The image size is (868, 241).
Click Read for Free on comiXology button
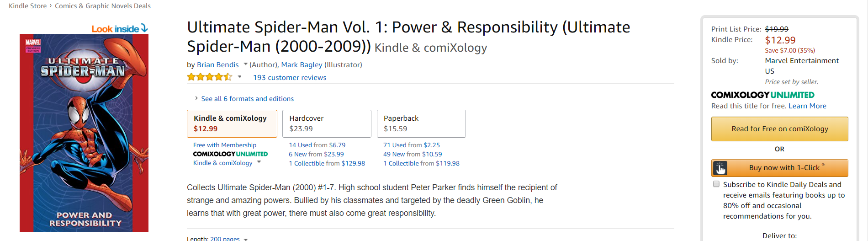pos(780,129)
